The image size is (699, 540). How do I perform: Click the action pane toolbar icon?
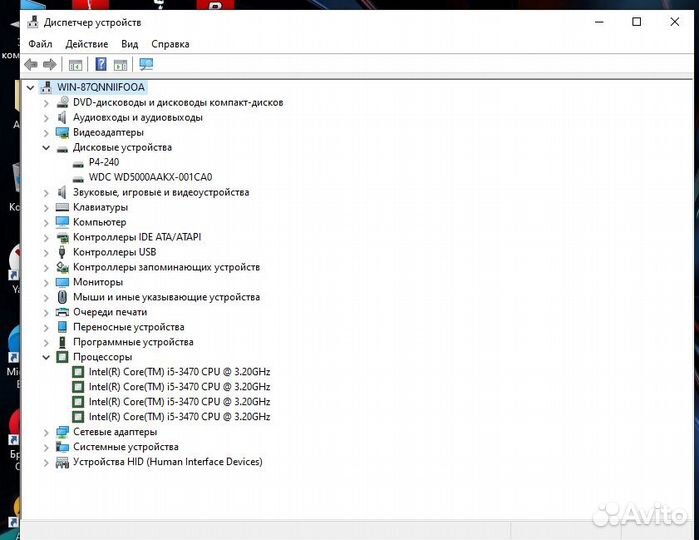click(x=120, y=65)
